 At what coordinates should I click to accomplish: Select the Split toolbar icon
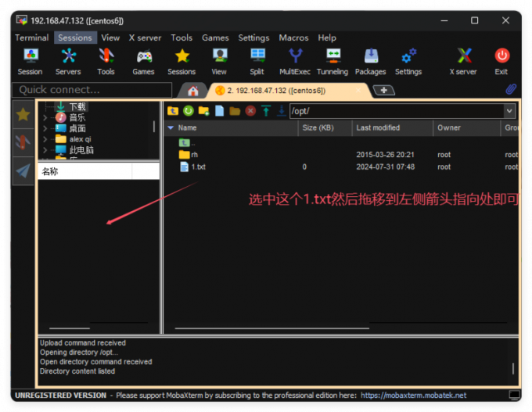click(257, 62)
